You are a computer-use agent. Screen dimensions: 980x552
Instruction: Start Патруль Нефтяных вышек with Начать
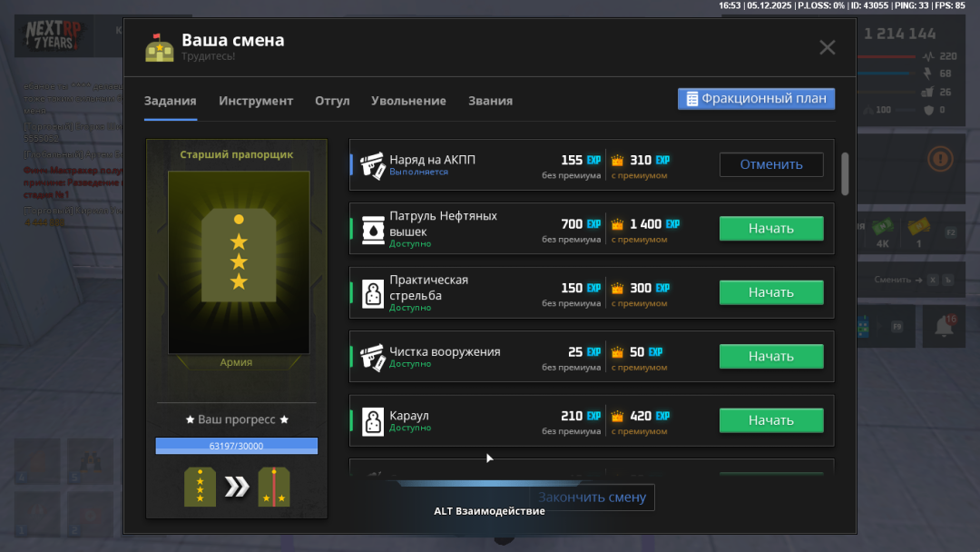coord(770,228)
